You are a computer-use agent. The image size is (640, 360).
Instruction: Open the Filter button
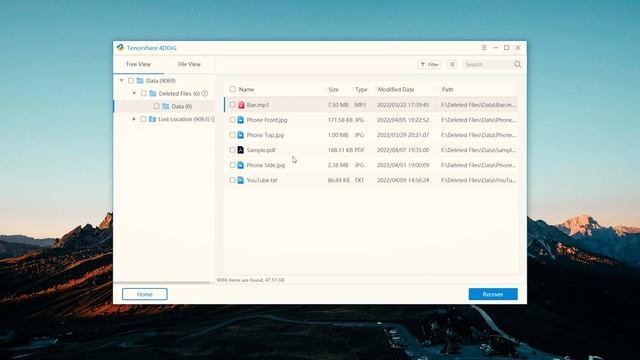pyautogui.click(x=430, y=64)
